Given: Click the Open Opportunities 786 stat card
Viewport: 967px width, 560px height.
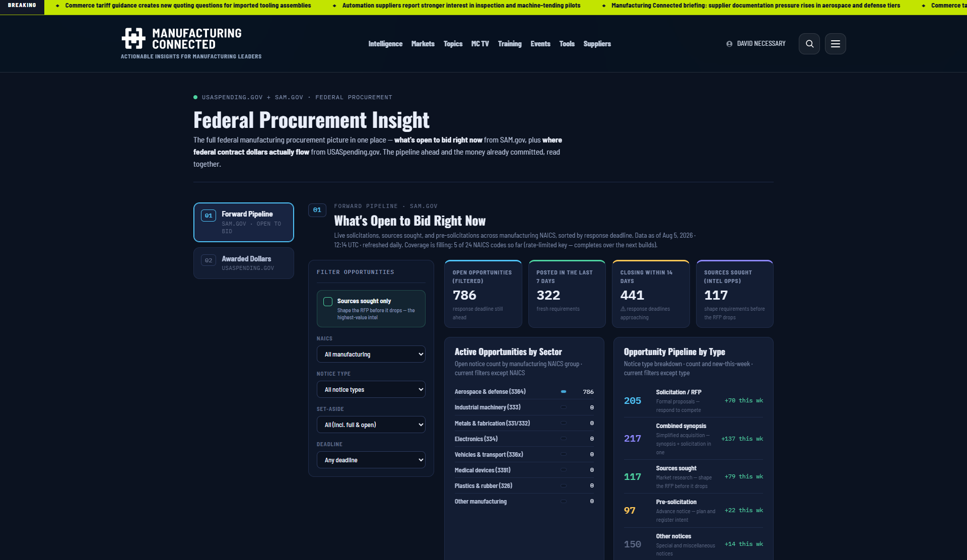Looking at the screenshot, I should pos(483,294).
